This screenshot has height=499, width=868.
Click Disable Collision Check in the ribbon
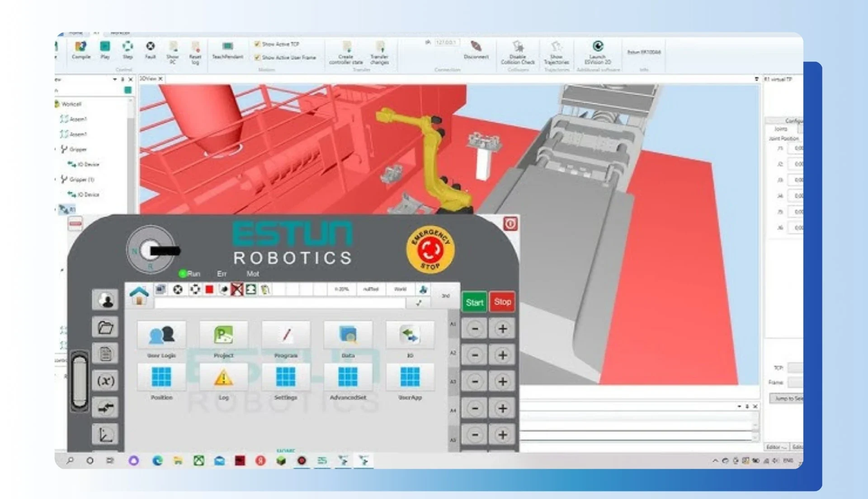coord(518,53)
